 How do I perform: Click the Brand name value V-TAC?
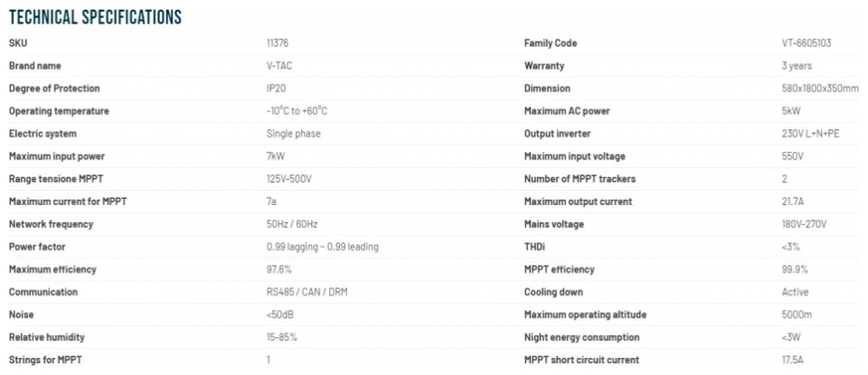click(279, 66)
